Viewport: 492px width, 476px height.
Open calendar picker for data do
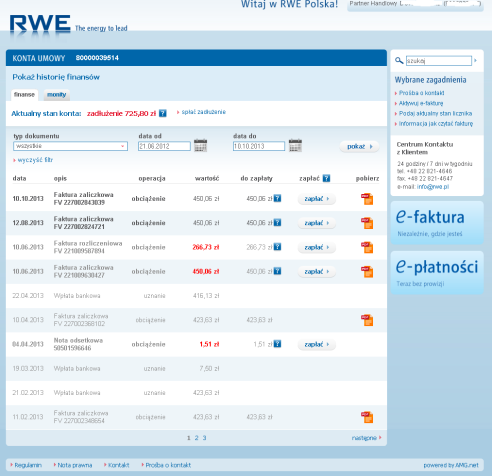click(x=295, y=146)
